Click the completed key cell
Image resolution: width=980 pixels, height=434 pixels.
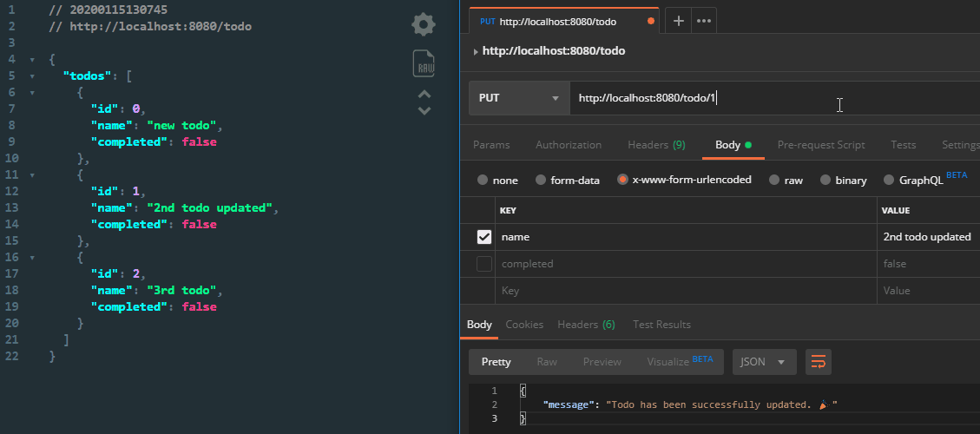pyautogui.click(x=687, y=264)
